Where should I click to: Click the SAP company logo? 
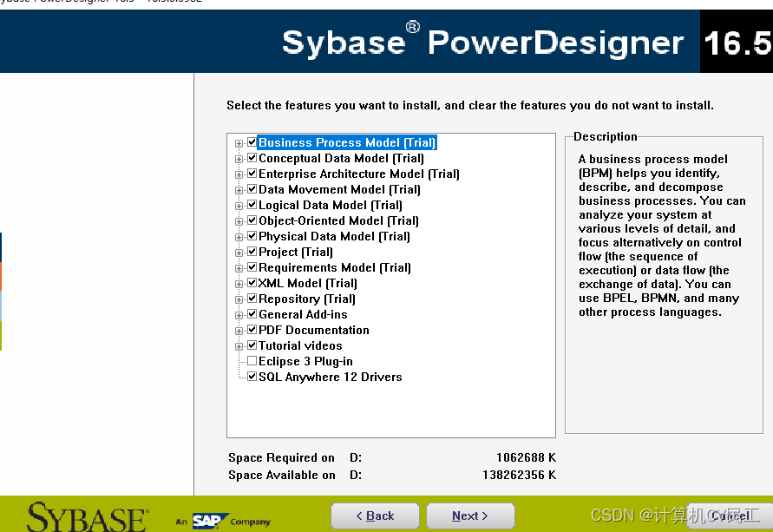[x=210, y=520]
